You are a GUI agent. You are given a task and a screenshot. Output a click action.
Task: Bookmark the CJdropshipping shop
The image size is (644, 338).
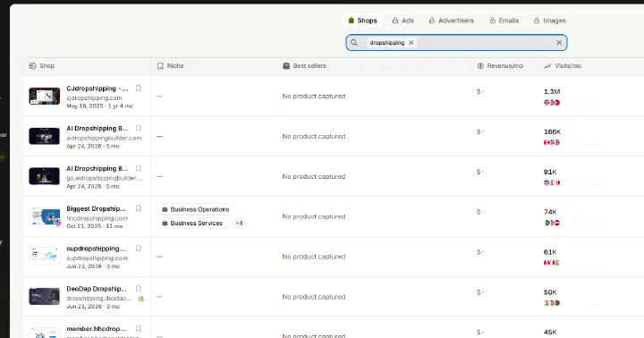(139, 89)
